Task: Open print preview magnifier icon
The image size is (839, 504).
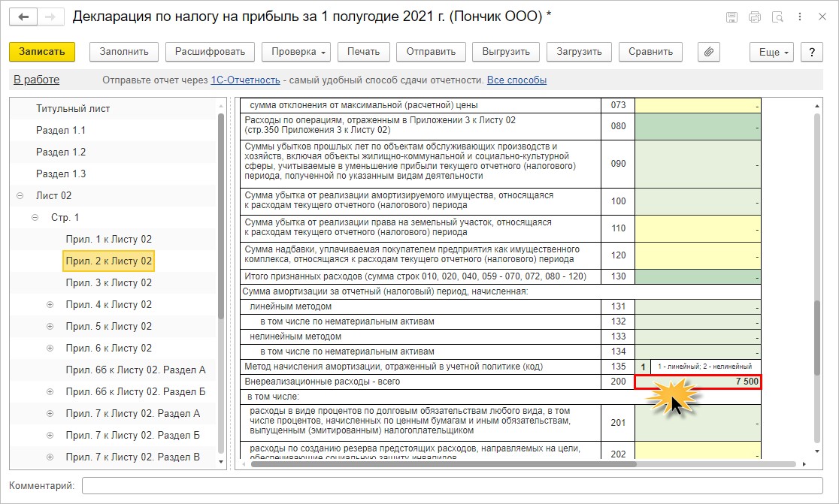Action: tap(777, 17)
